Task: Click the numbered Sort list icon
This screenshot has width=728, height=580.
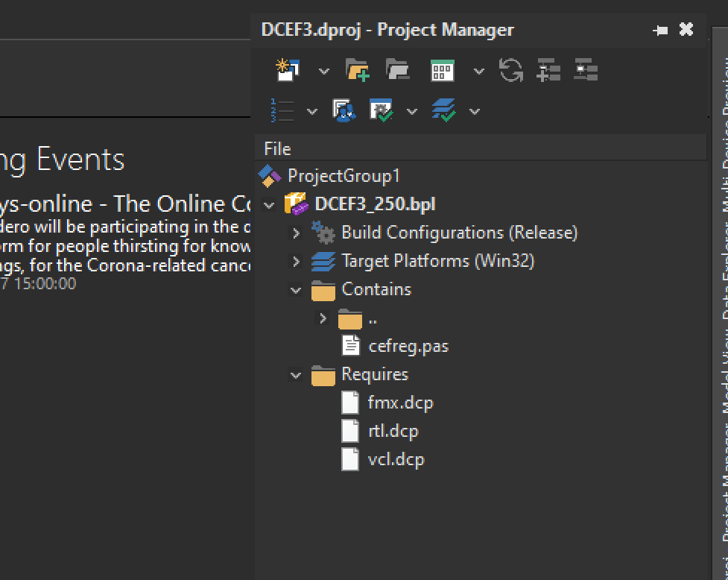Action: [x=282, y=110]
